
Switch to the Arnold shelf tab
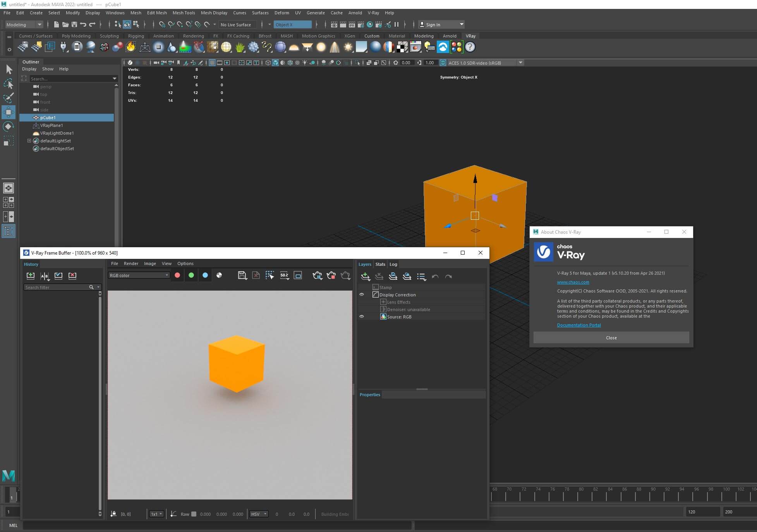coord(450,36)
